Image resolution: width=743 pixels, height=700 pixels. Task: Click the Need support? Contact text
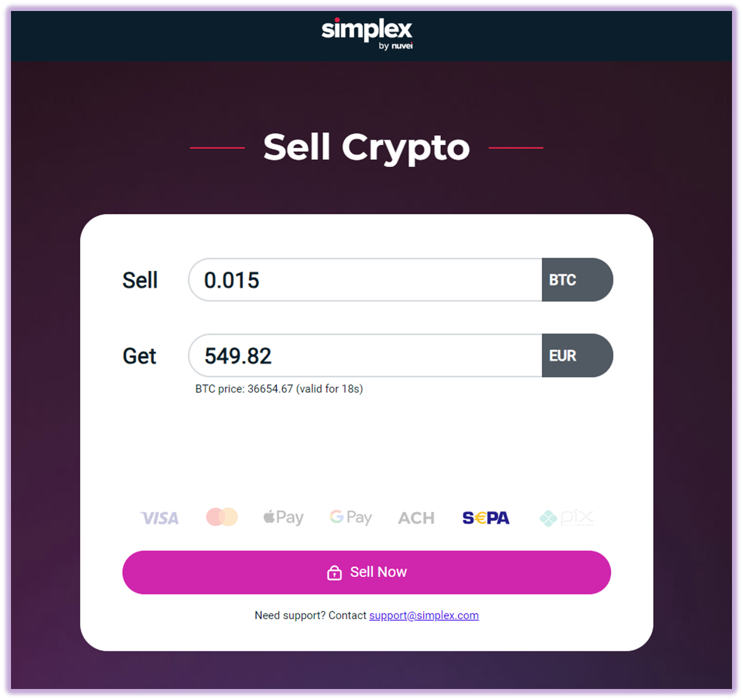coord(310,615)
